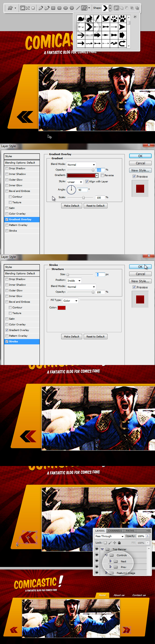Open the Shape picker dropdown arrow
This screenshot has width=155, height=644.
110,8
